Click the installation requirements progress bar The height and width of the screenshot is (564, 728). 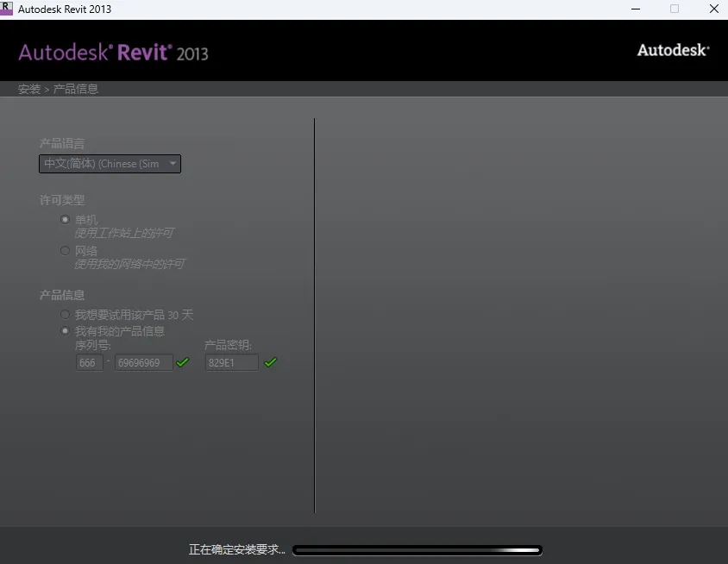(417, 550)
